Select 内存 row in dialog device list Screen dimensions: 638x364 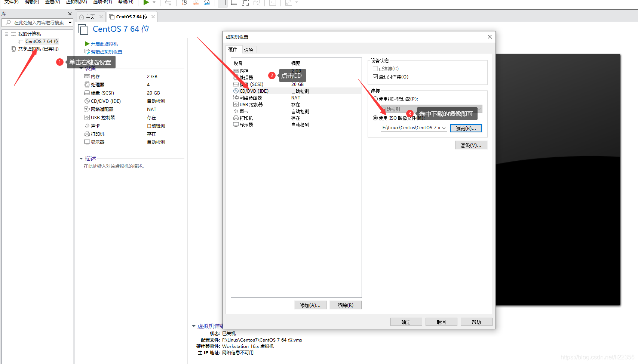point(296,71)
